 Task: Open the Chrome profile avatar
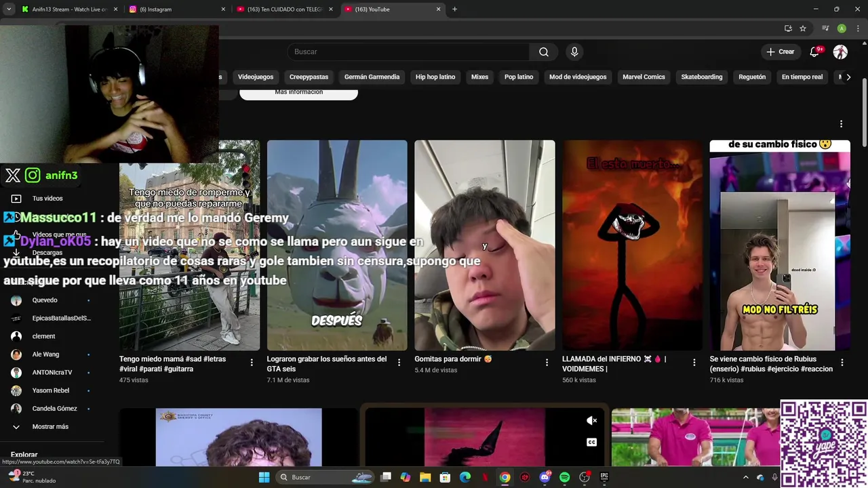tap(842, 28)
